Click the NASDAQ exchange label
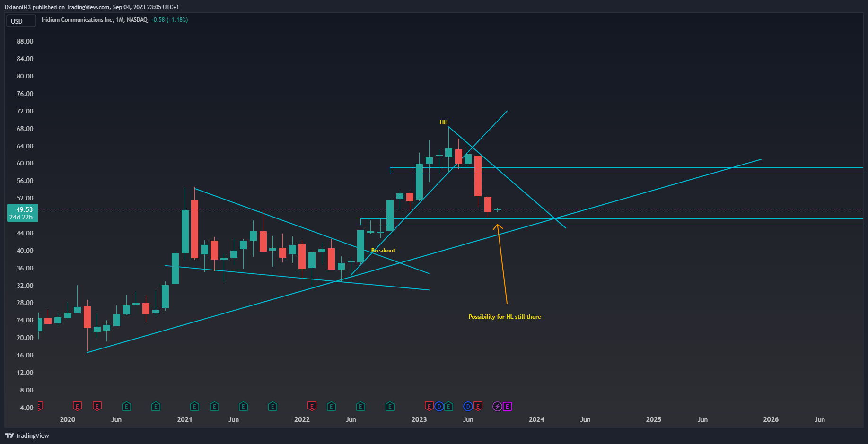Screen dimensions: 868x444 (x=137, y=20)
